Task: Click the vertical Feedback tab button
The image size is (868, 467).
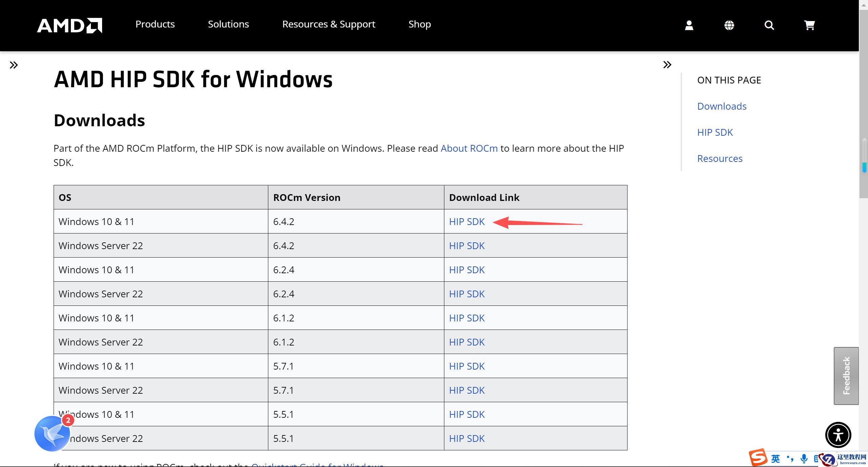Action: click(846, 375)
